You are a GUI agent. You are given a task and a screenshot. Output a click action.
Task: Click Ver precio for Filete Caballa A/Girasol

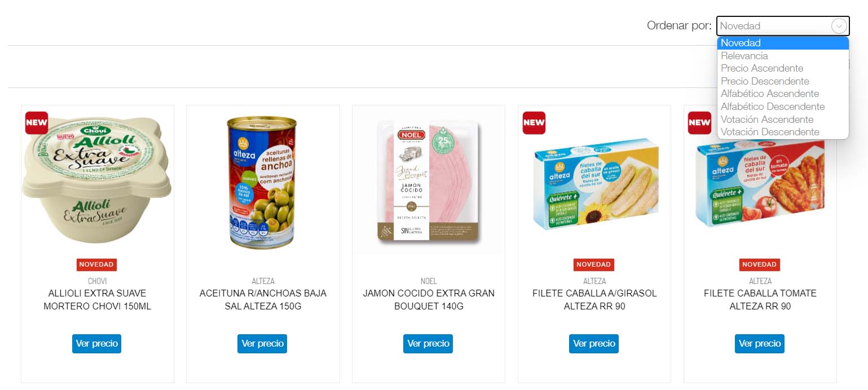(594, 344)
